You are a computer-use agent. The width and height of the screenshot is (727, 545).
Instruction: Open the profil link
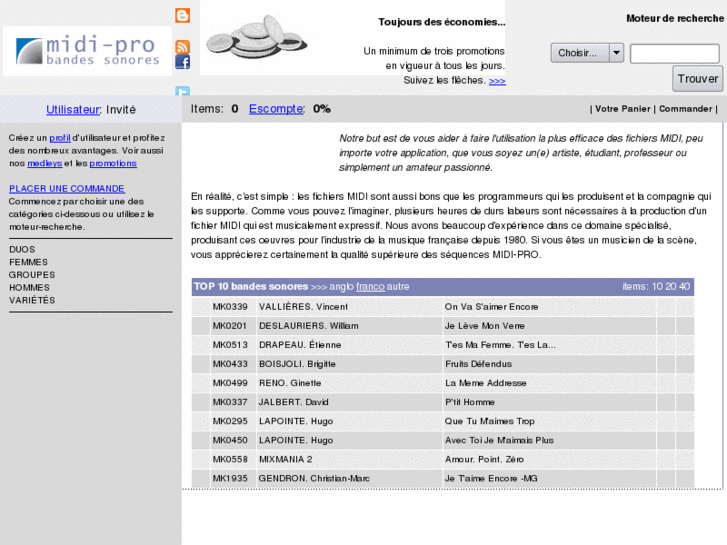pos(60,138)
